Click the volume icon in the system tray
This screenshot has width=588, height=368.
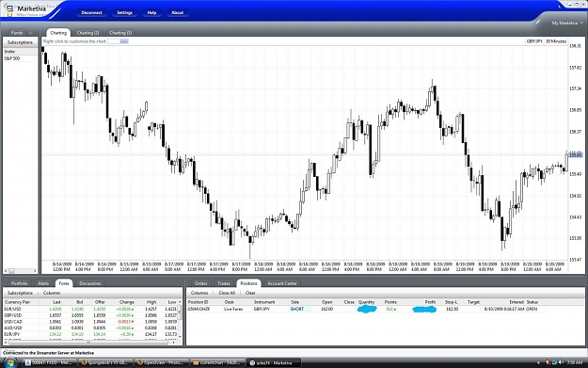click(561, 362)
